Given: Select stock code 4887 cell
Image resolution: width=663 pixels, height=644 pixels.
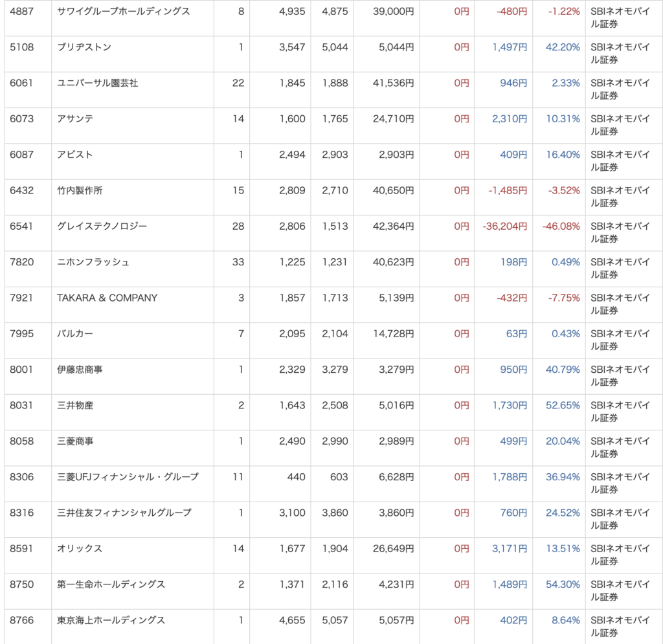Looking at the screenshot, I should point(21,12).
